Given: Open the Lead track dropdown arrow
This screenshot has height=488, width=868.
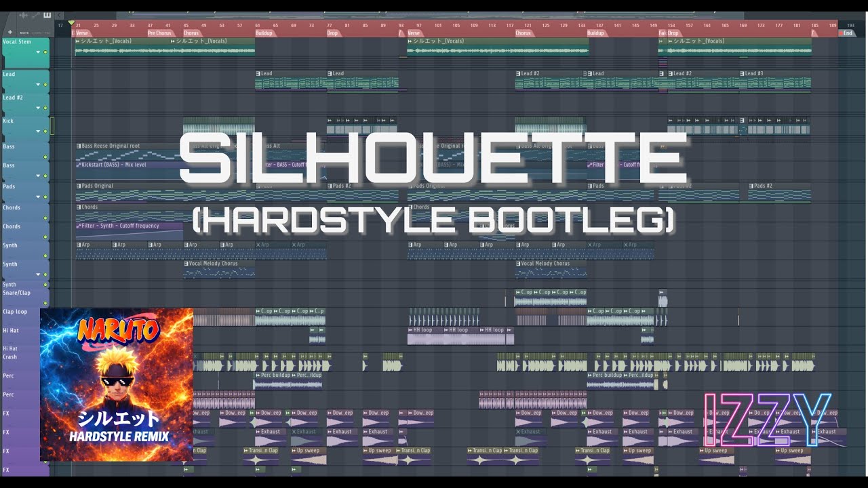Looking at the screenshot, I should tap(38, 85).
